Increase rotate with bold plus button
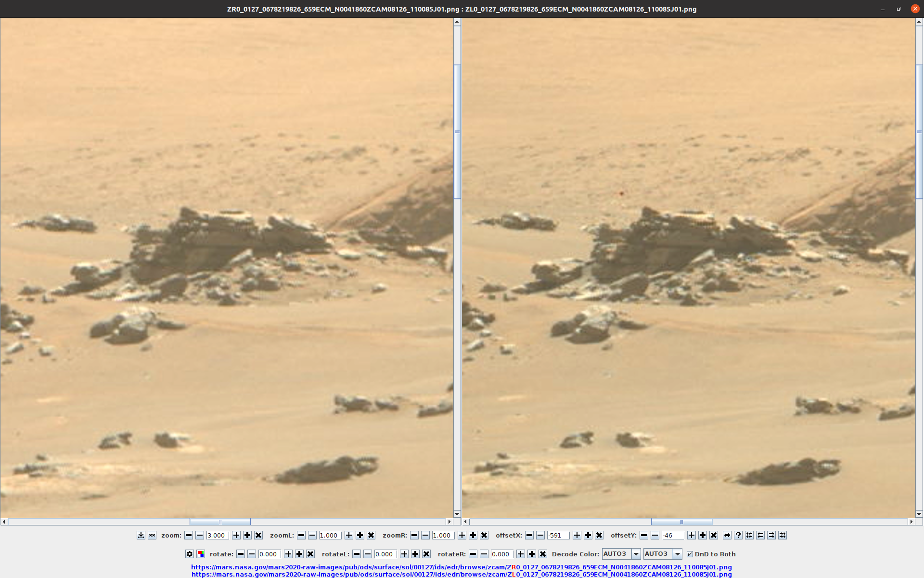 pos(299,554)
